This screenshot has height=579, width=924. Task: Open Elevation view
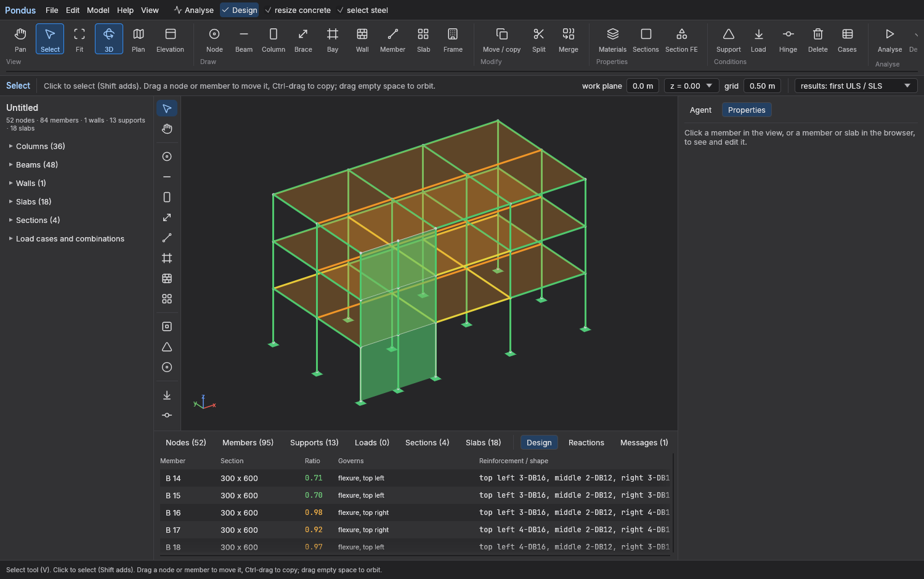(170, 39)
